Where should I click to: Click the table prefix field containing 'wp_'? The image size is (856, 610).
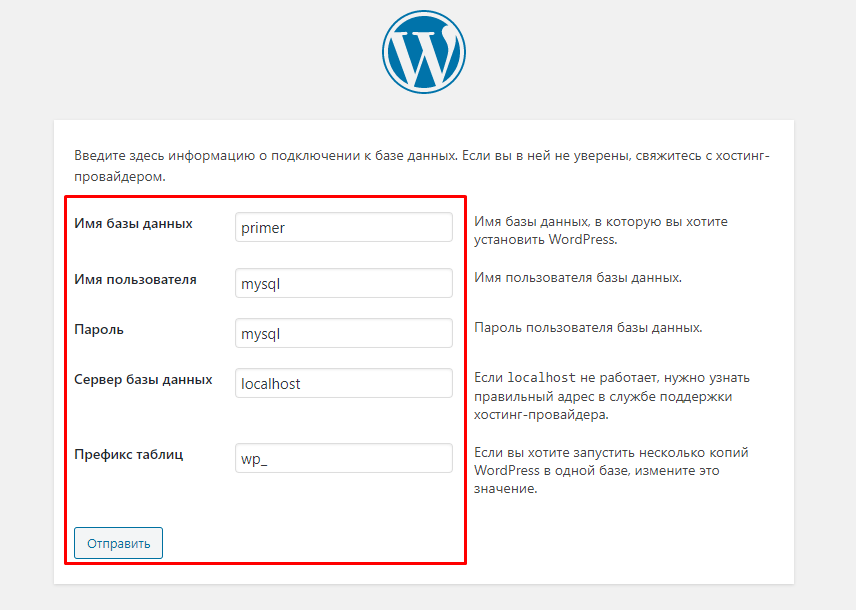[x=343, y=458]
